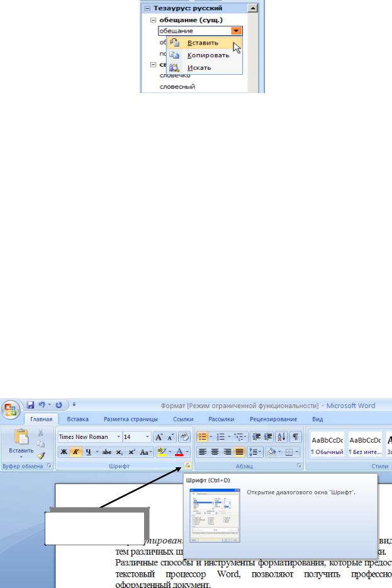Select the Format Painter brush

pos(40,455)
